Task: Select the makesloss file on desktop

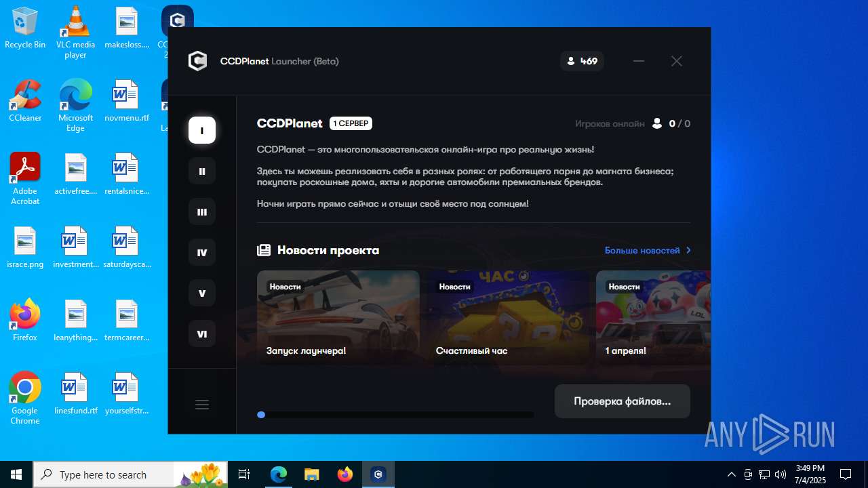Action: (x=126, y=28)
